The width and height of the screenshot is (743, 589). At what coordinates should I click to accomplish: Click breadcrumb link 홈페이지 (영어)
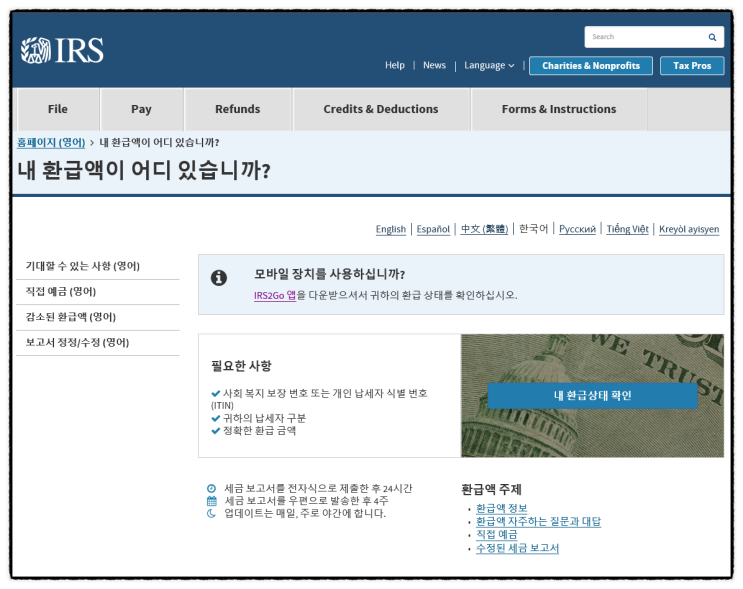[51, 143]
